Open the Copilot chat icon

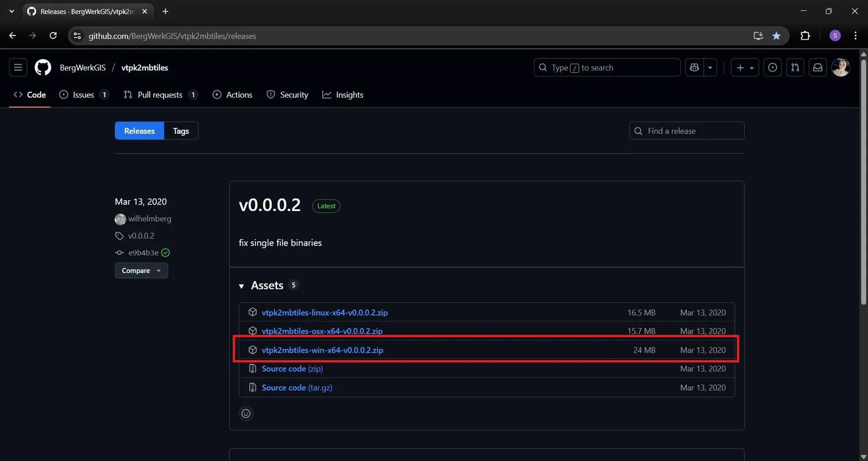pyautogui.click(x=694, y=67)
